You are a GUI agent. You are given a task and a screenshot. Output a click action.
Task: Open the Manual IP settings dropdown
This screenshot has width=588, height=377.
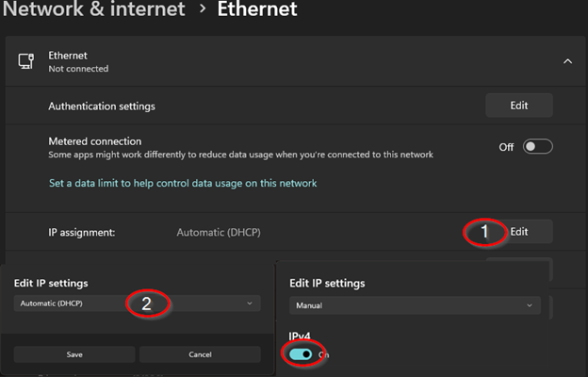[415, 306]
